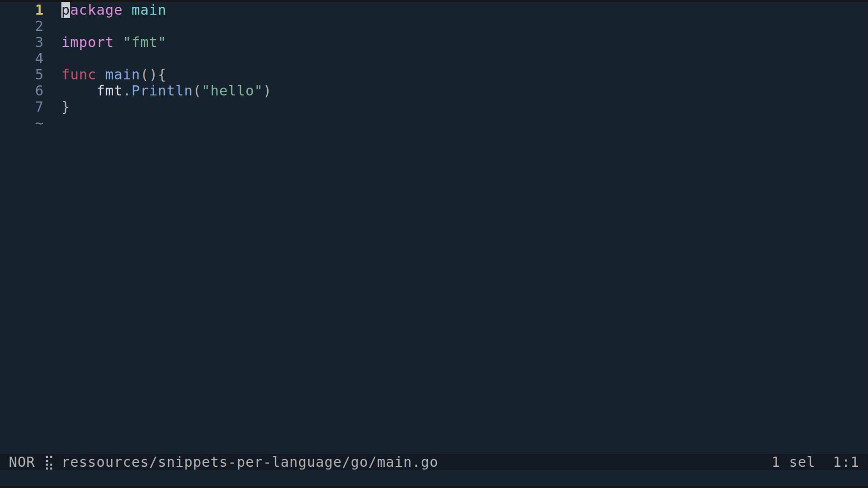Screen dimensions: 868x488
Task: Click the main function name
Action: click(123, 75)
